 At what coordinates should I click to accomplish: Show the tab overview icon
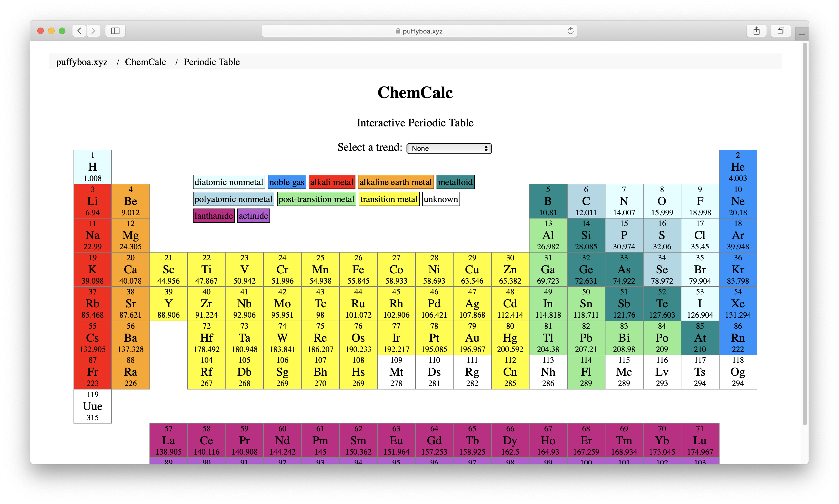pyautogui.click(x=781, y=31)
